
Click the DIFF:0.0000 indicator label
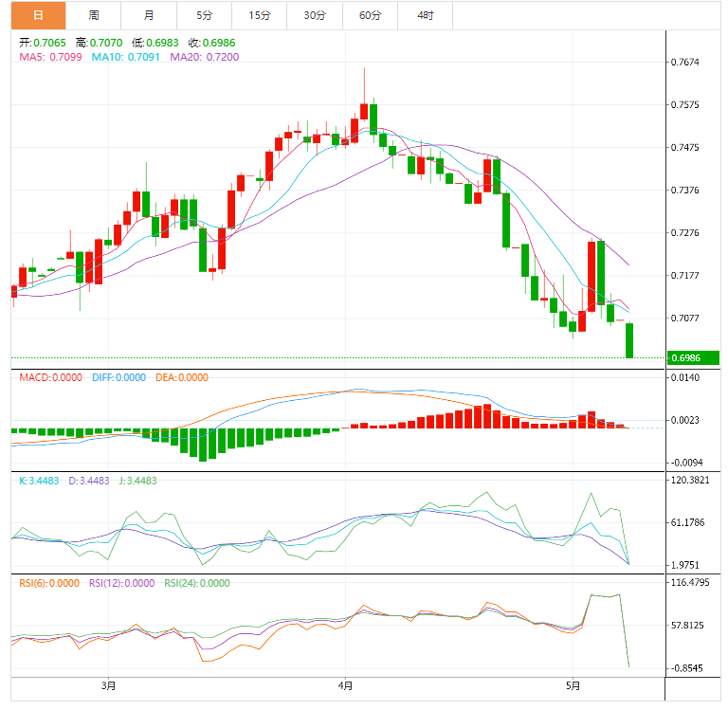click(118, 377)
